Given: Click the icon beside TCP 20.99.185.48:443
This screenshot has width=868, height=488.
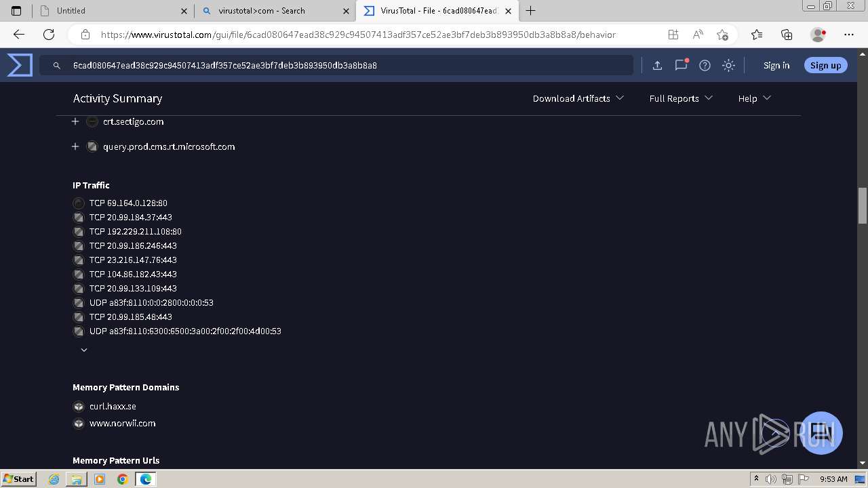Looking at the screenshot, I should click(79, 317).
